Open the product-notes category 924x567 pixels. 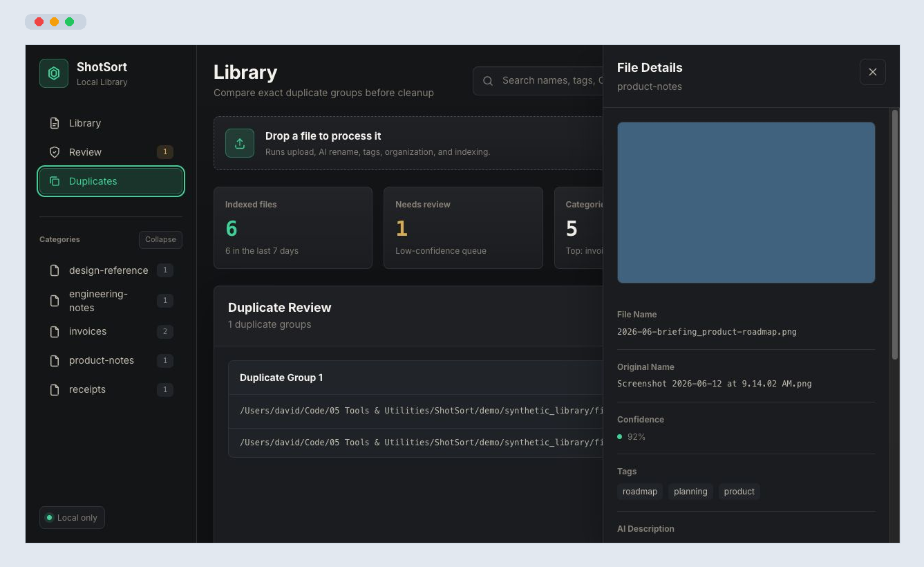pyautogui.click(x=111, y=361)
